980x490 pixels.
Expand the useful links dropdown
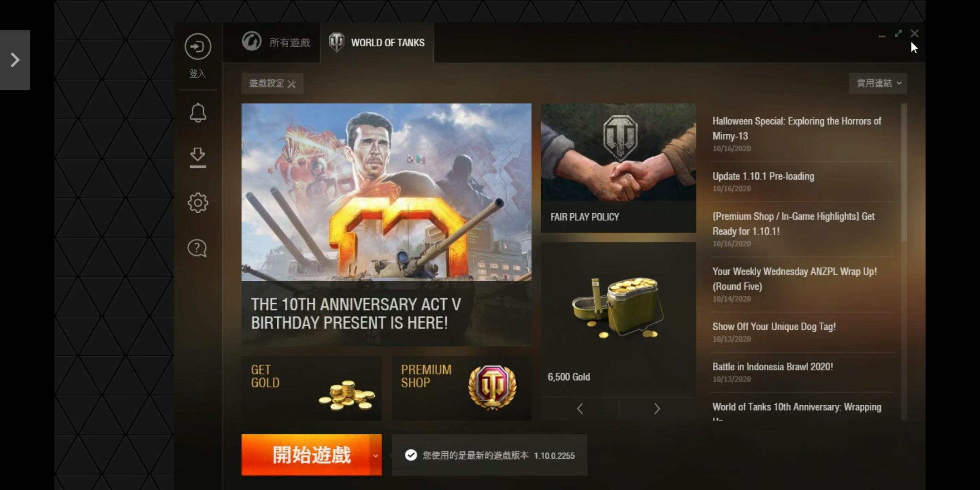878,83
